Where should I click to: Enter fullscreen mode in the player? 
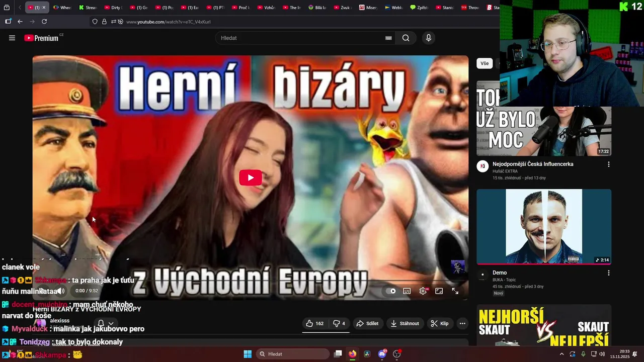tap(455, 291)
